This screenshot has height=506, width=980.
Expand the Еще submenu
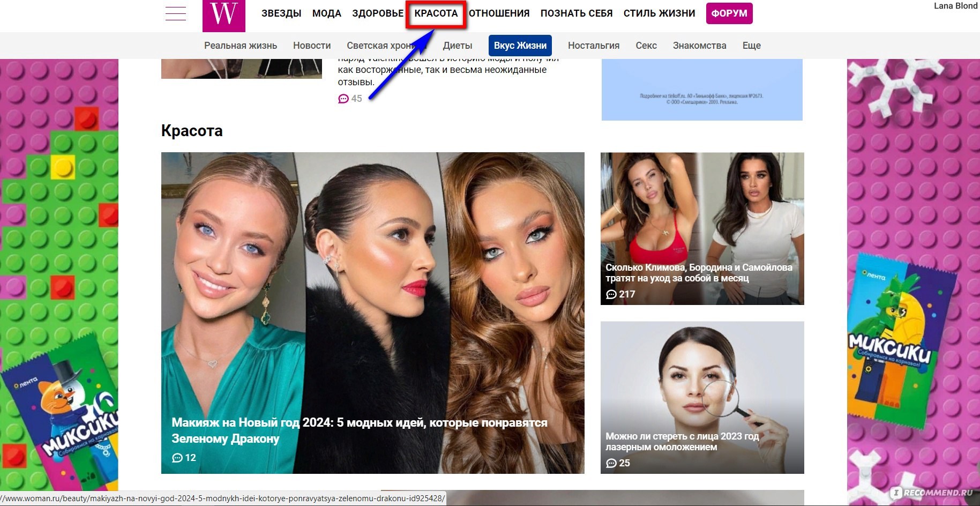pyautogui.click(x=751, y=46)
